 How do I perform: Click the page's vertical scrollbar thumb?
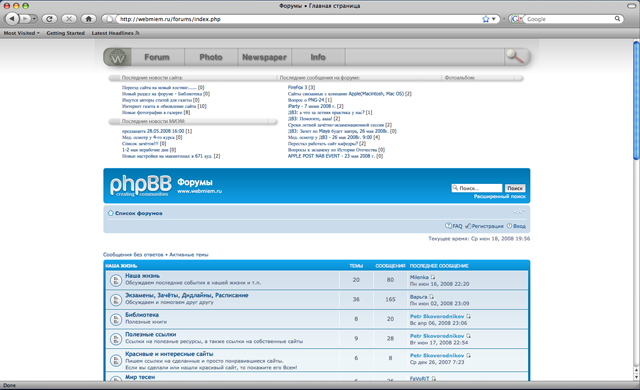[636, 100]
